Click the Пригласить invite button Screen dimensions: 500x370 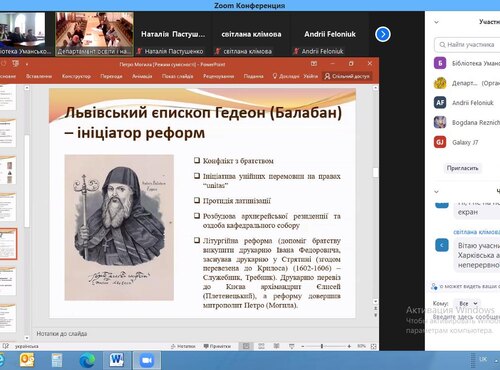pos(463,168)
